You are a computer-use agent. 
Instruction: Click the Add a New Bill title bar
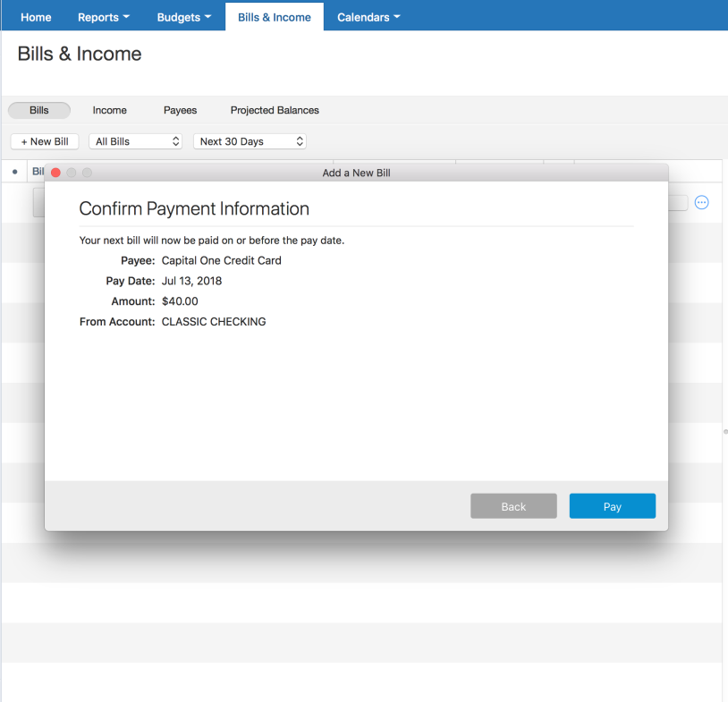(356, 173)
